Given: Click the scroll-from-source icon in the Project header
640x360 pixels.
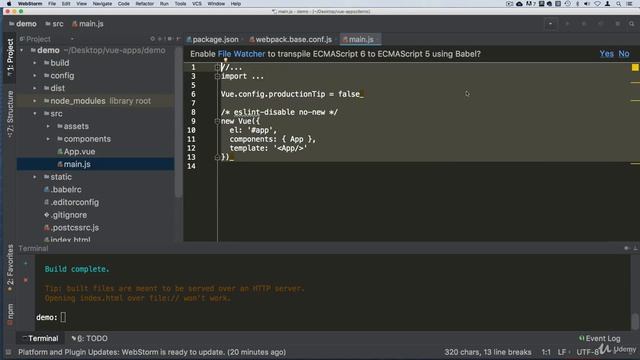Looking at the screenshot, I should click(153, 39).
